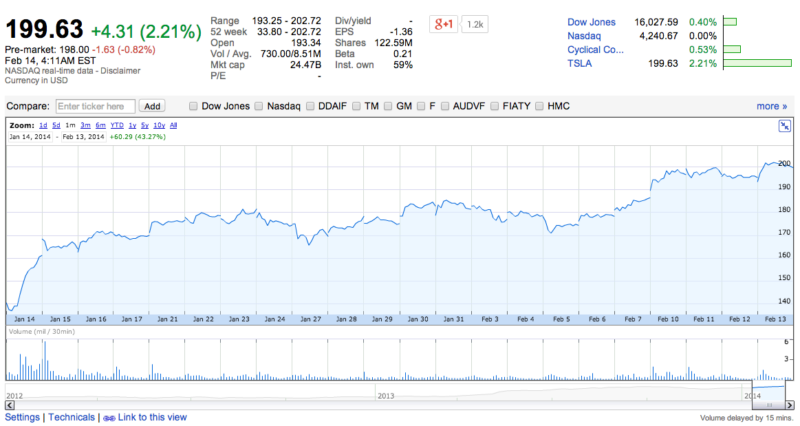Click the timeline range slider handle
800x426 pixels.
click(769, 405)
